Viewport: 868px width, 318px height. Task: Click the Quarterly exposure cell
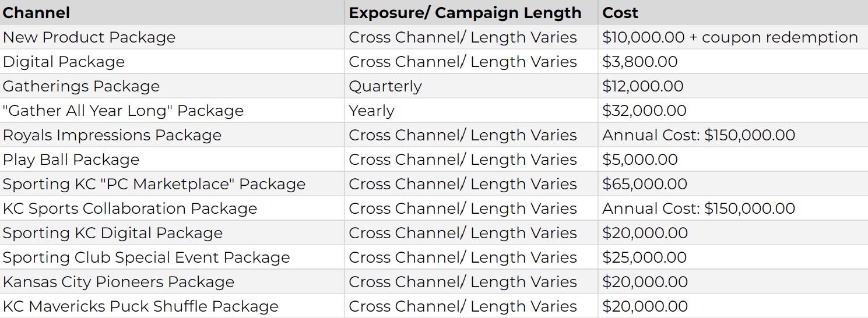pos(385,86)
